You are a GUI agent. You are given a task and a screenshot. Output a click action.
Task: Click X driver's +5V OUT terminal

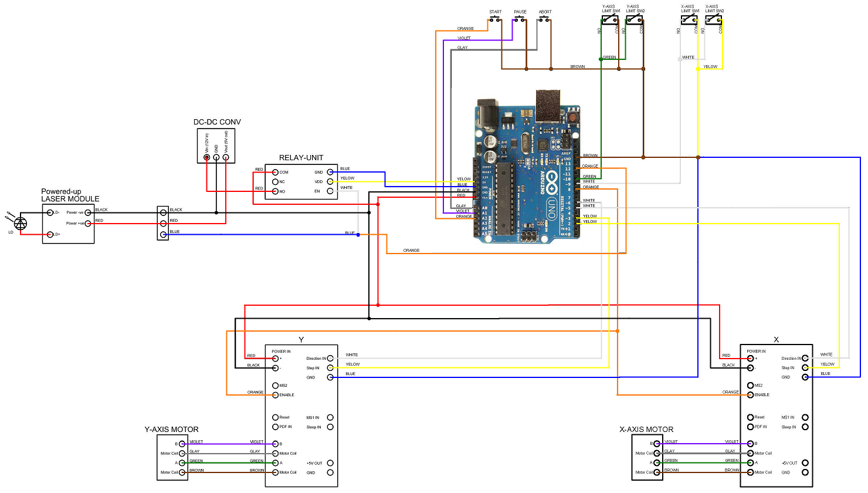[805, 463]
